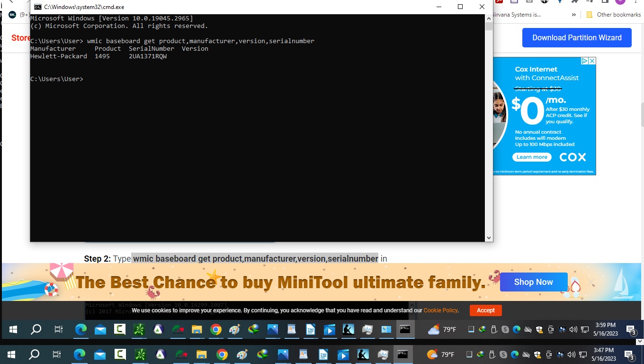The image size is (644, 364).
Task: Open the cloudy 79°F weather widget
Action: click(442, 329)
